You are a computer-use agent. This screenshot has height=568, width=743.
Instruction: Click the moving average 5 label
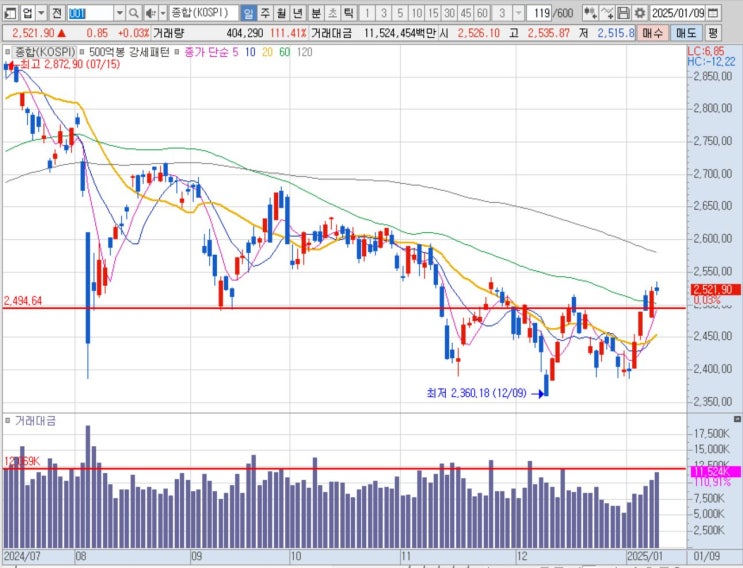[235, 52]
